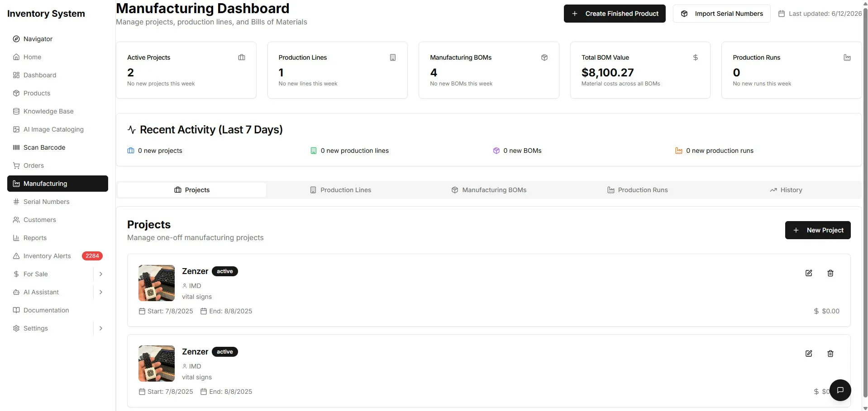Click the Import Serial Numbers button
This screenshot has width=868, height=411.
click(722, 14)
